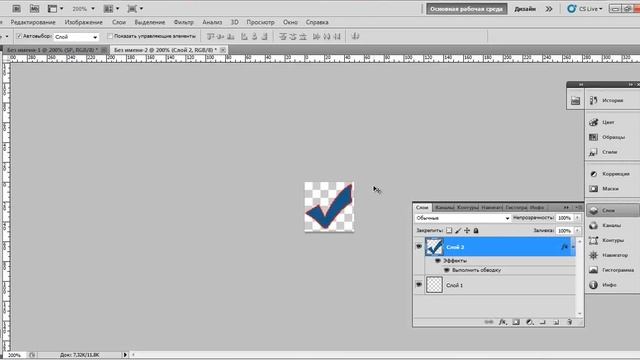Open the Автовыбор Слой dropdown
This screenshot has width=640, height=360.
[76, 37]
